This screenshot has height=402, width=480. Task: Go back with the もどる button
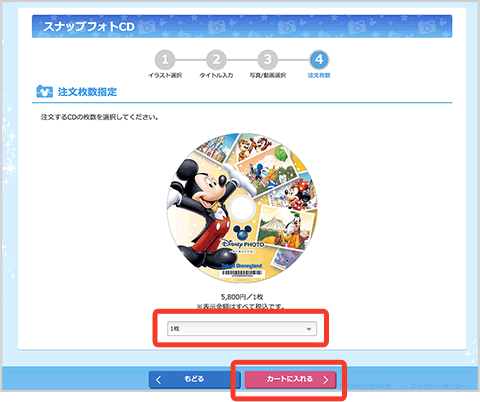pyautogui.click(x=194, y=379)
